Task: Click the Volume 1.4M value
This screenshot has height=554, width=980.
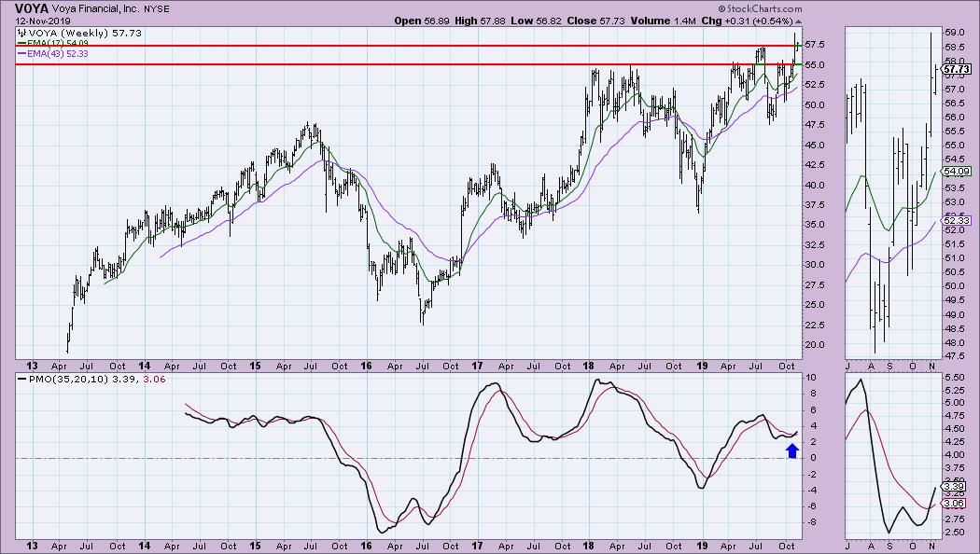Action: coord(663,21)
